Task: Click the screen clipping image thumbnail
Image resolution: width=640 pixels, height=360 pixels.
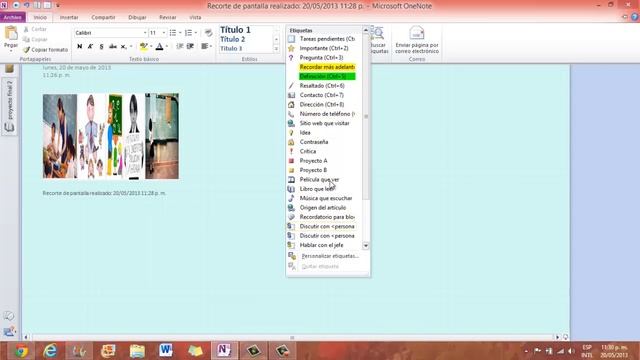Action: click(111, 136)
